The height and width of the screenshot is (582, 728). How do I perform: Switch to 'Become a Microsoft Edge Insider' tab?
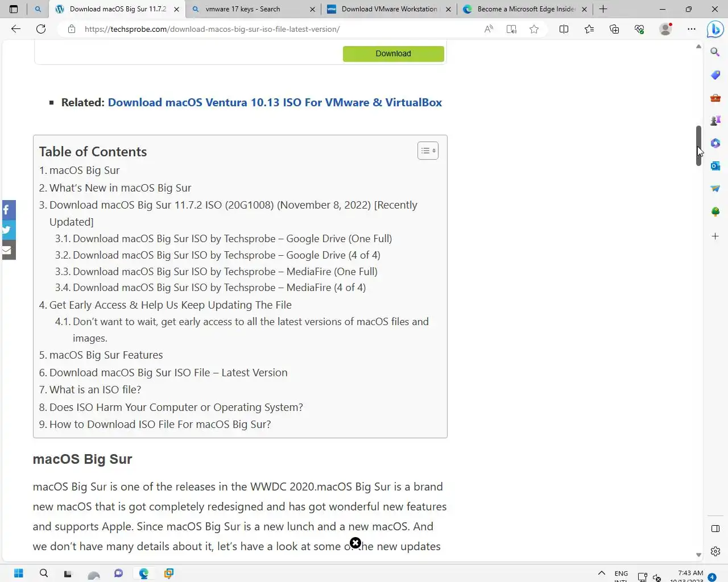click(525, 9)
